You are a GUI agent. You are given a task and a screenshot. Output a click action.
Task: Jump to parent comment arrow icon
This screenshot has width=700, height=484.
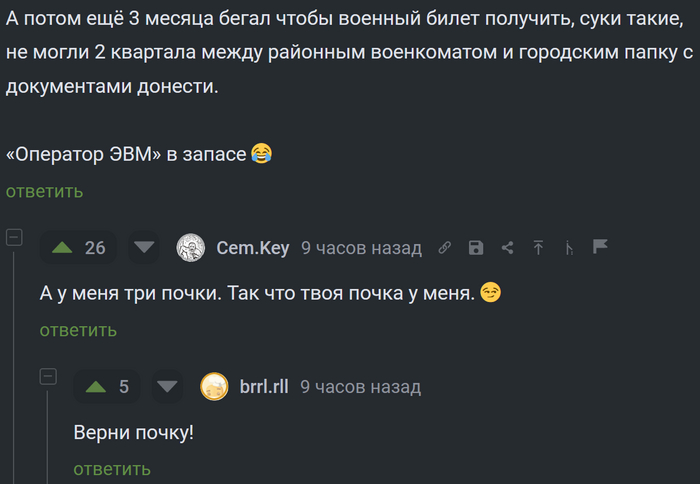pos(538,248)
